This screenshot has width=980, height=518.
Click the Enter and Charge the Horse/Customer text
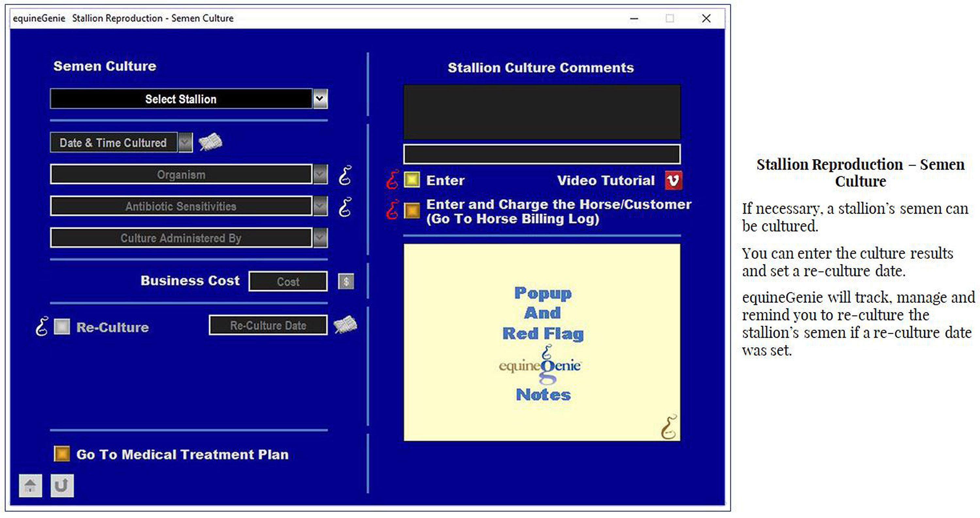[559, 211]
